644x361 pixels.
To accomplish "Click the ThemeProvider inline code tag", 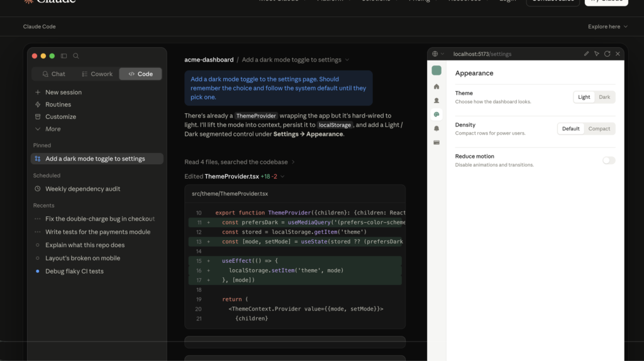I will point(257,116).
